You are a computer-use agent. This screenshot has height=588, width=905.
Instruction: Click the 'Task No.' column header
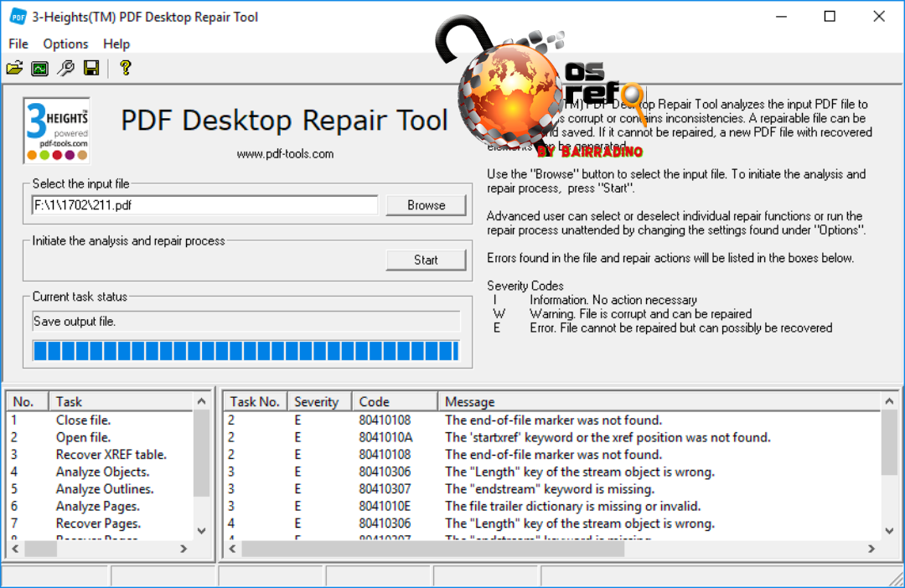tap(255, 401)
